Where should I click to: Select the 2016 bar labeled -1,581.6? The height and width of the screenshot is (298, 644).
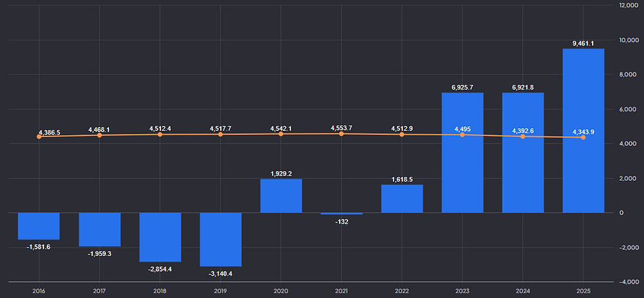coord(39,226)
